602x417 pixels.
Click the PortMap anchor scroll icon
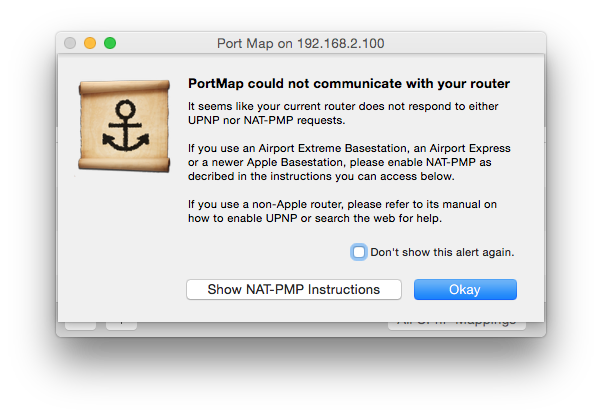pyautogui.click(x=124, y=126)
